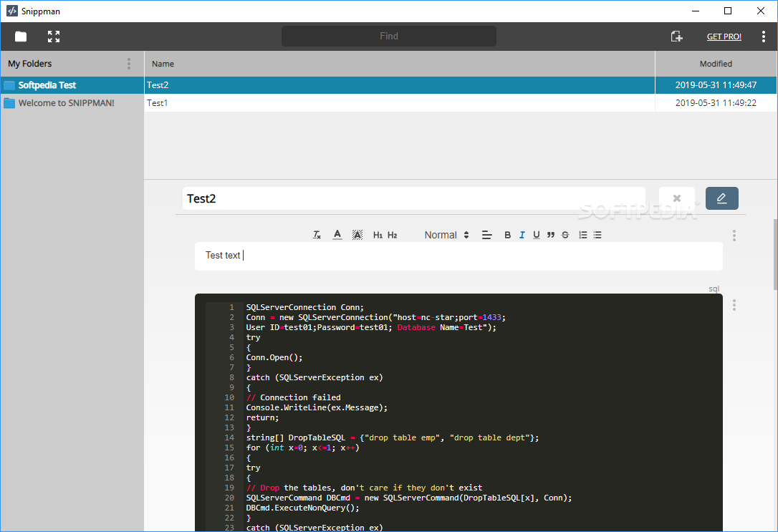
Task: Open the main three-dot menu in top bar
Action: (763, 37)
